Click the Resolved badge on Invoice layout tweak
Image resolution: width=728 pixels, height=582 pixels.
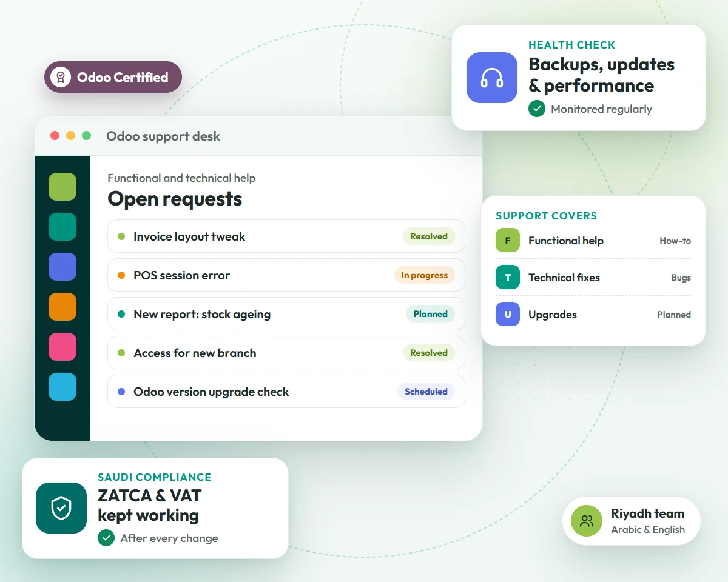[429, 236]
